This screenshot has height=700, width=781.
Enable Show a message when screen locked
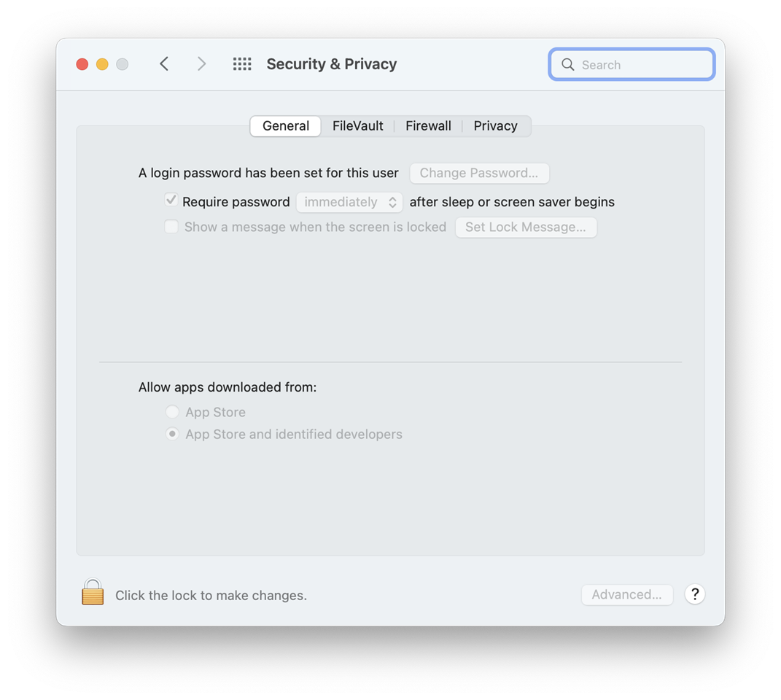[x=171, y=227]
